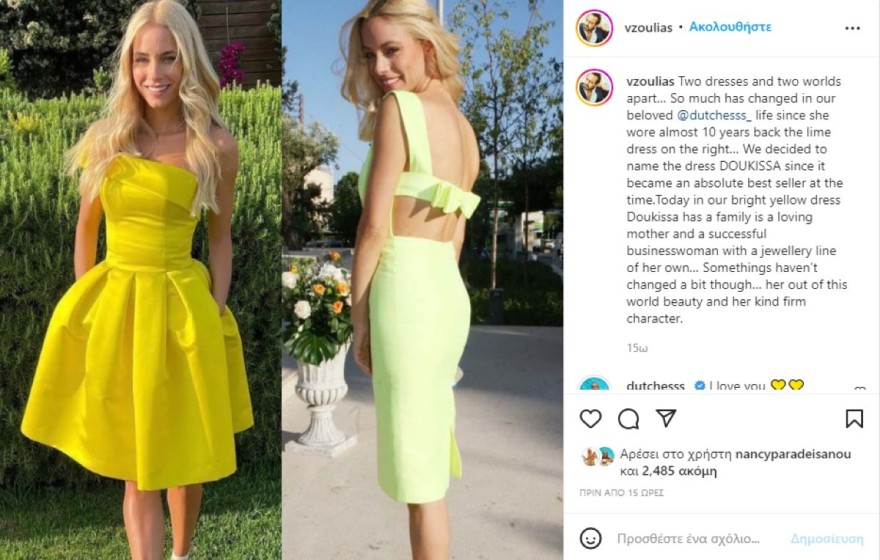Click vzoulias profile picture in header
The width and height of the screenshot is (880, 560).
pyautogui.click(x=594, y=27)
